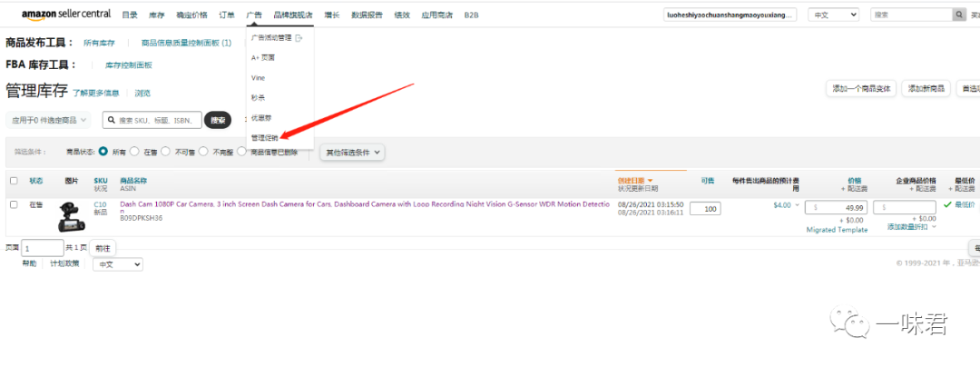Select the 商品信息已删除 status radio button
This screenshot has width=980, height=367.
241,152
